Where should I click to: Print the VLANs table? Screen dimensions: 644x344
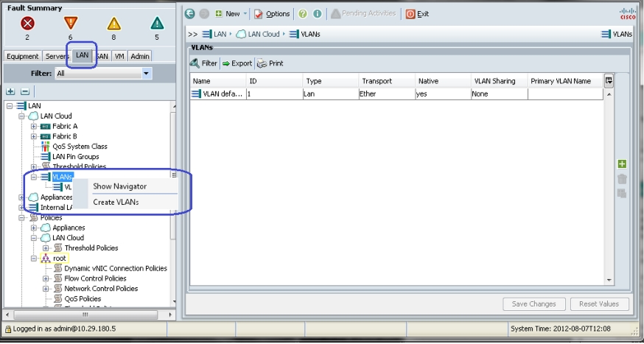tap(270, 63)
